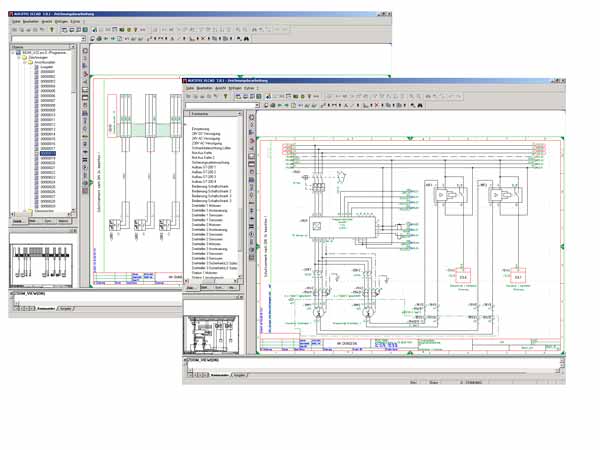Select 'Not Aus Kette 2' list entry

click(203, 157)
